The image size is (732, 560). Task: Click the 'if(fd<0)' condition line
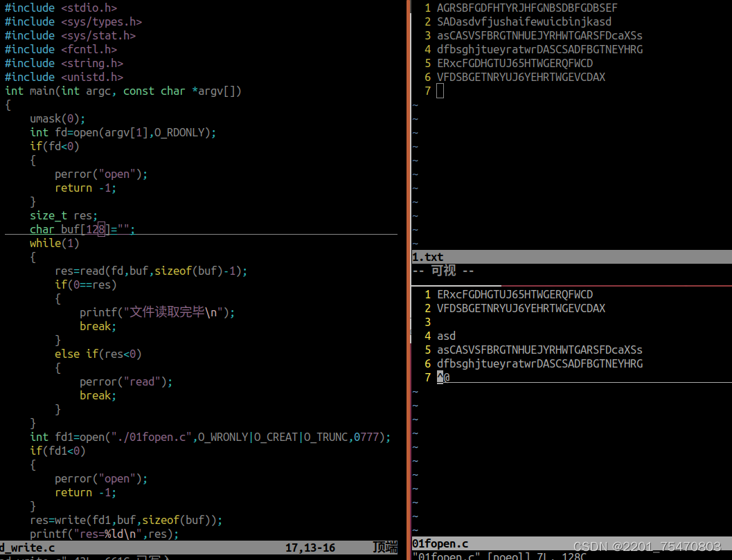[55, 146]
